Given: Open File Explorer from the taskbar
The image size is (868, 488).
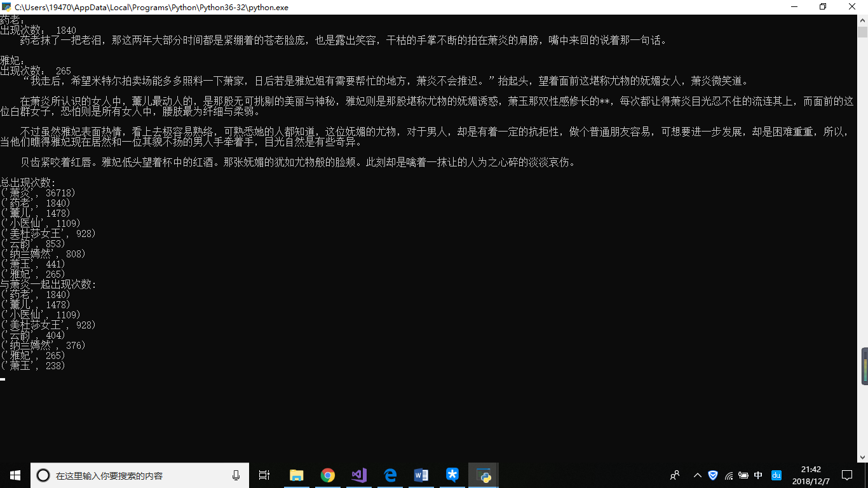Looking at the screenshot, I should 296,475.
